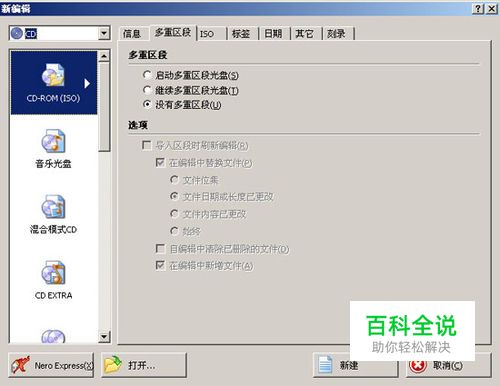The image size is (500, 386).
Task: Click the compilation list scroll down arrow
Action: [104, 337]
